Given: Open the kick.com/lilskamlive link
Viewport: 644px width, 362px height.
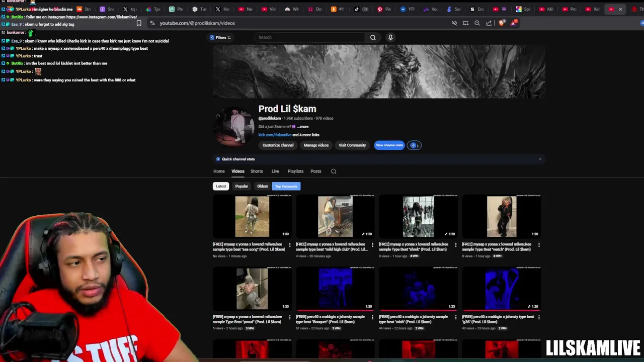Looking at the screenshot, I should coord(275,135).
